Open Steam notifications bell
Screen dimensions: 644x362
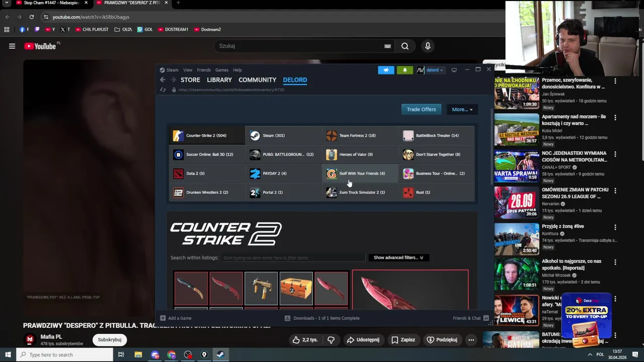click(x=405, y=70)
